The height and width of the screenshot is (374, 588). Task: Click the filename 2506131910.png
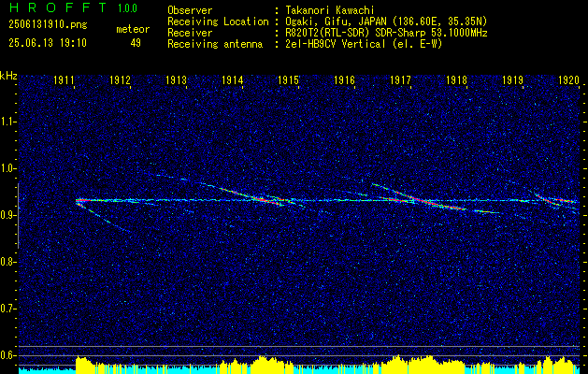point(48,25)
